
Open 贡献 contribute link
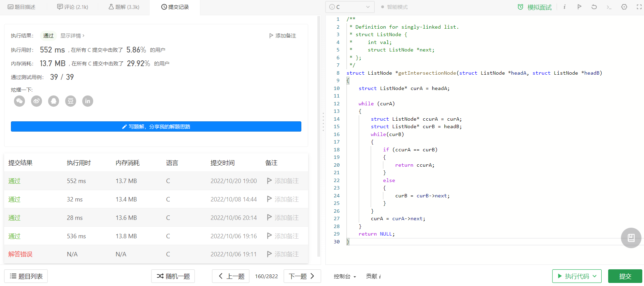point(373,276)
